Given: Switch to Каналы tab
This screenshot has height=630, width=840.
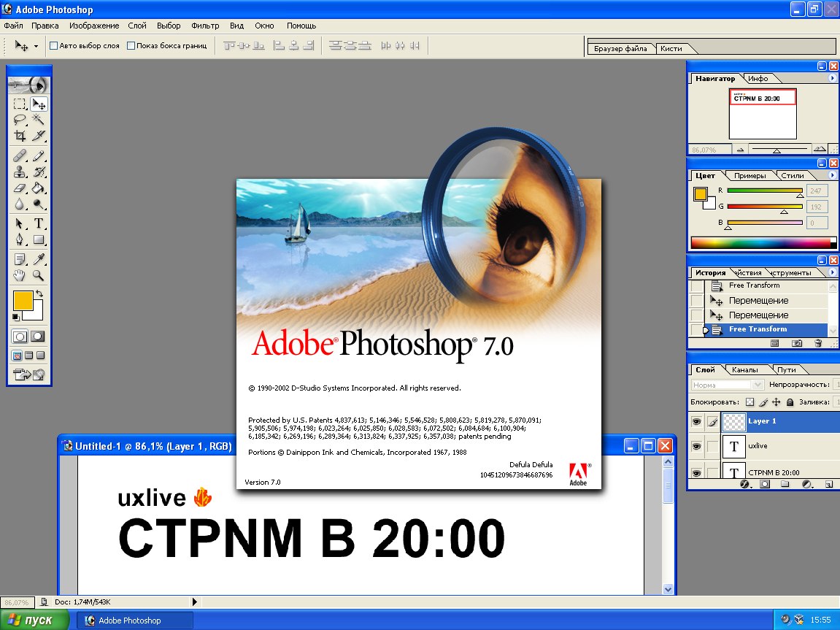Looking at the screenshot, I should [744, 369].
